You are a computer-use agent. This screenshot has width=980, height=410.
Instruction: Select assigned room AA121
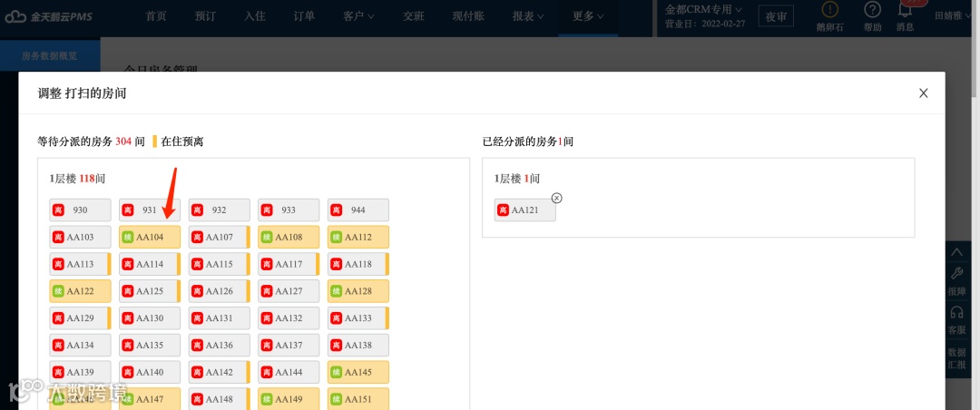(x=525, y=210)
